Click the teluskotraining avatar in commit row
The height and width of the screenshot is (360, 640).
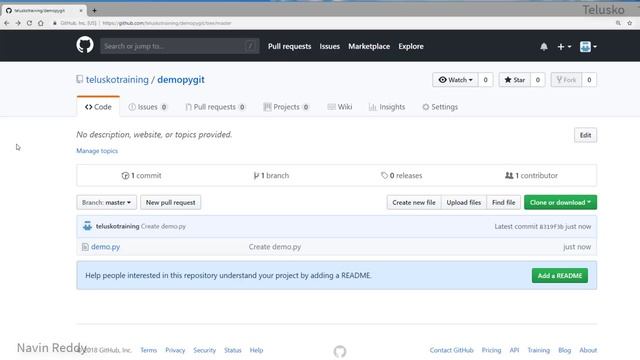tap(87, 226)
